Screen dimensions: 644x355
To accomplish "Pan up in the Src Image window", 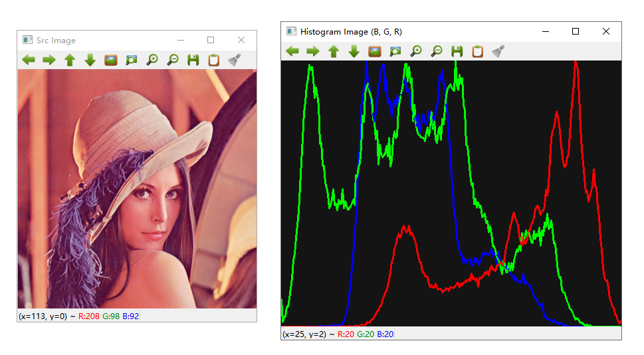I will [70, 60].
